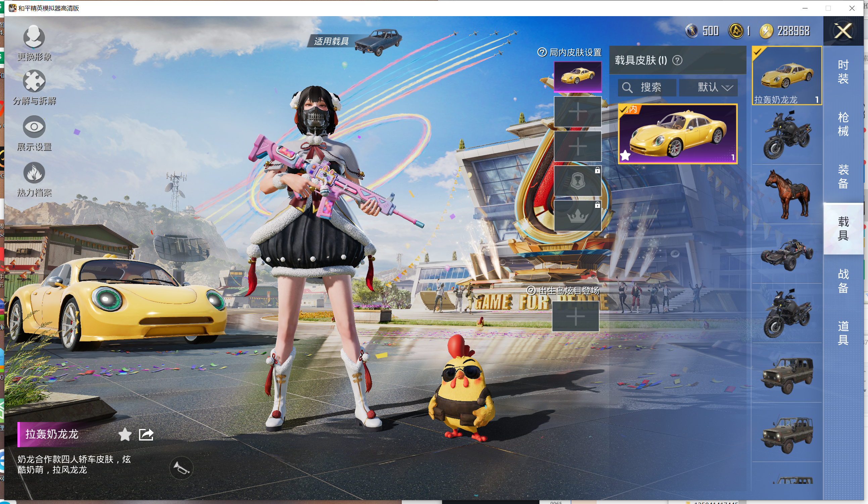Open the 适用载具 vehicle selector
Screen dimensions: 868x504
[355, 41]
